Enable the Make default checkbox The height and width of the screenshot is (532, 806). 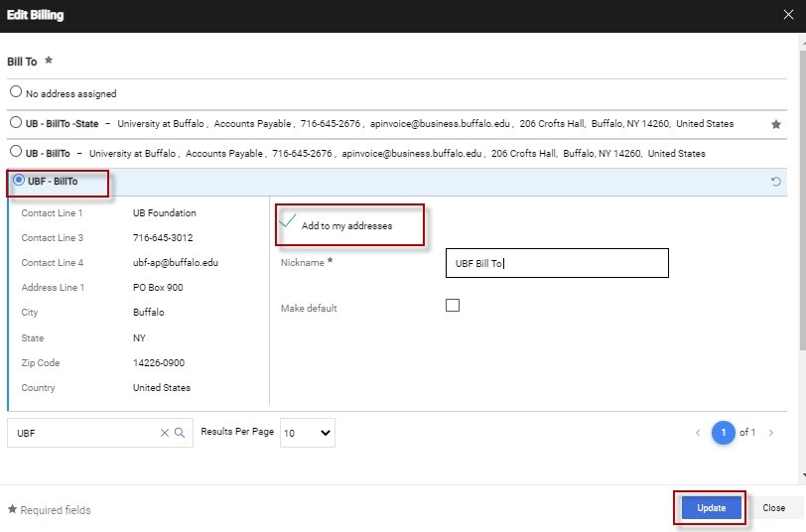(x=453, y=306)
